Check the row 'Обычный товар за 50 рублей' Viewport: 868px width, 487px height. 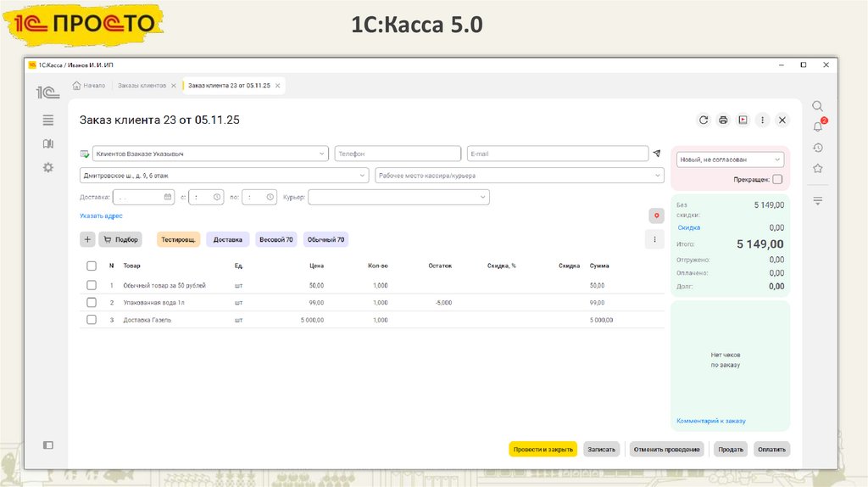tap(92, 285)
